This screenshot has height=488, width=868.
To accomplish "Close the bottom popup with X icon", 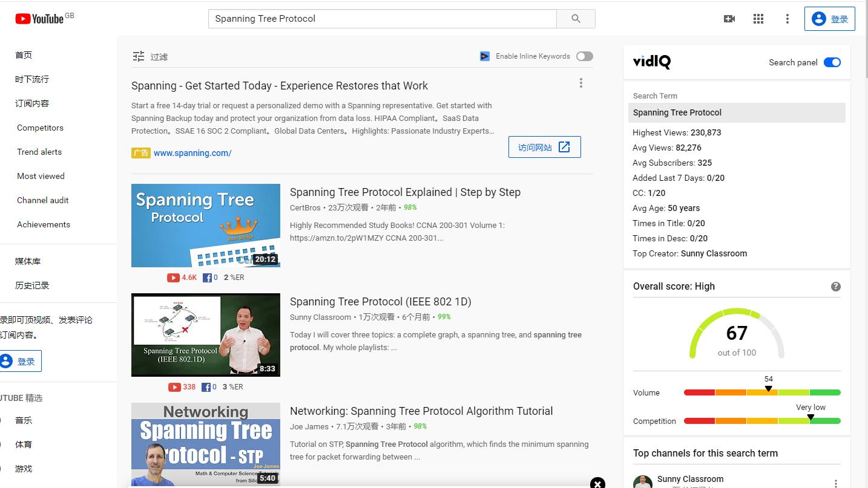I will pyautogui.click(x=597, y=483).
